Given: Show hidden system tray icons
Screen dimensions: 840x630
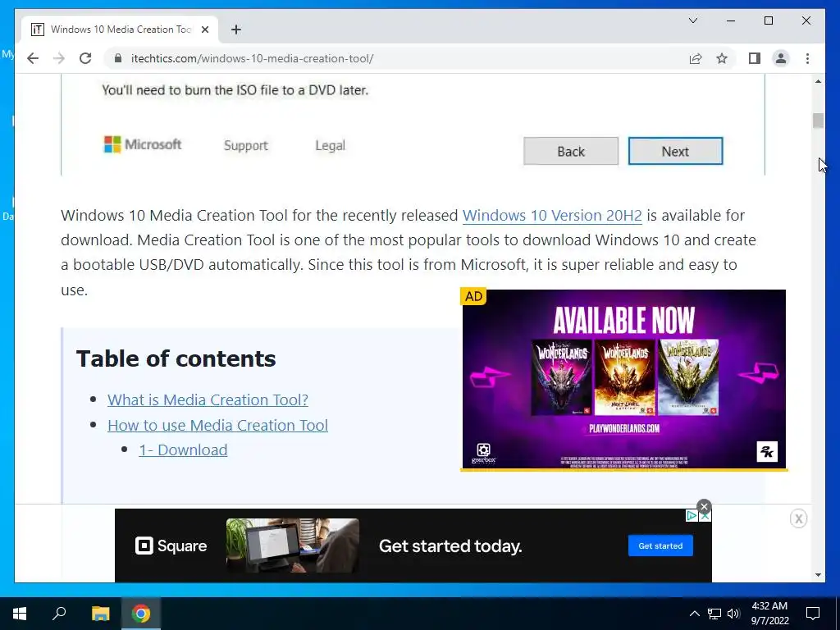Looking at the screenshot, I should coord(694,614).
